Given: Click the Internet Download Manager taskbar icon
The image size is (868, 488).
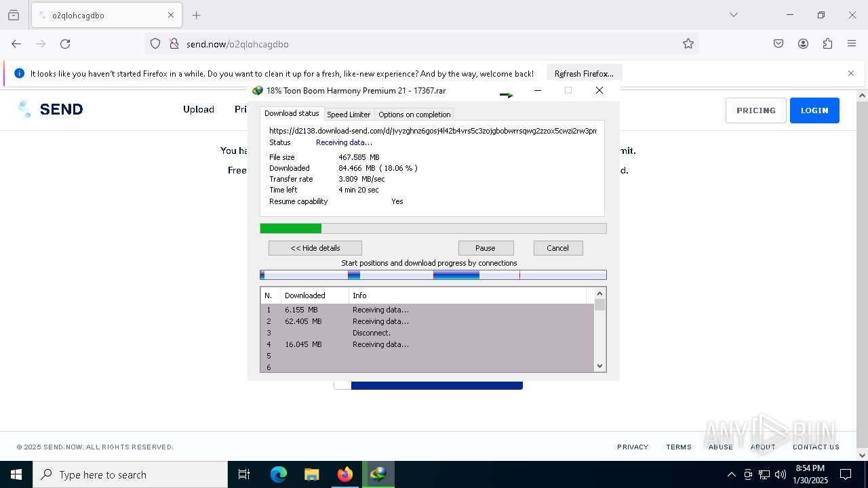Looking at the screenshot, I should click(x=378, y=474).
